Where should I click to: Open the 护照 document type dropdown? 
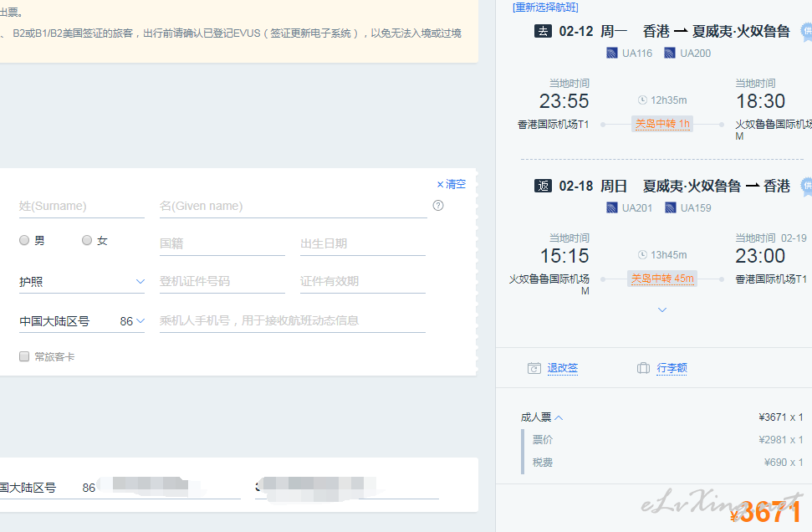[81, 282]
